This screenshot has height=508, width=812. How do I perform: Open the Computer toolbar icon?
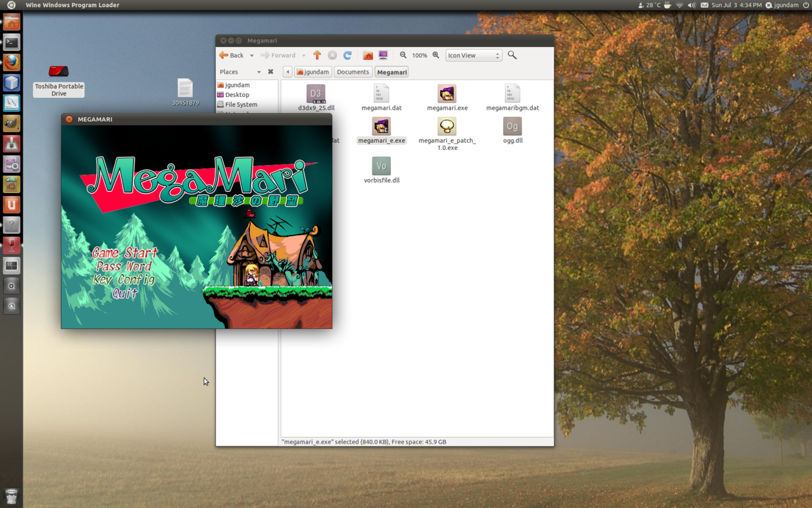pyautogui.click(x=383, y=55)
